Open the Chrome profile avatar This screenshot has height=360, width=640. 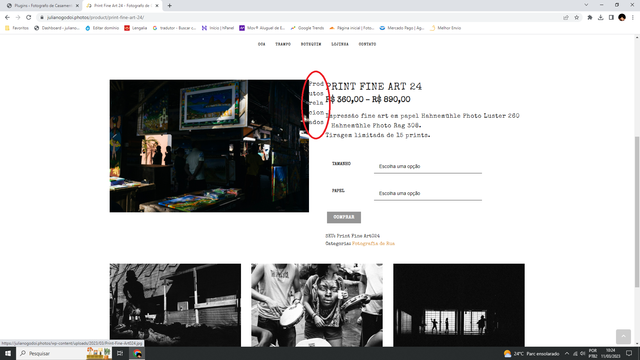[622, 18]
